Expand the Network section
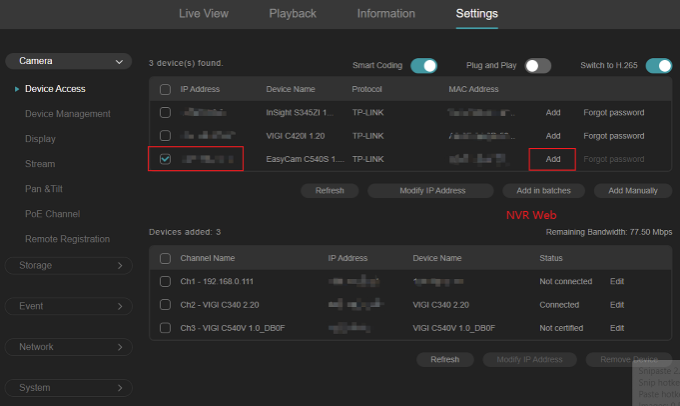This screenshot has width=680, height=406. coord(68,347)
